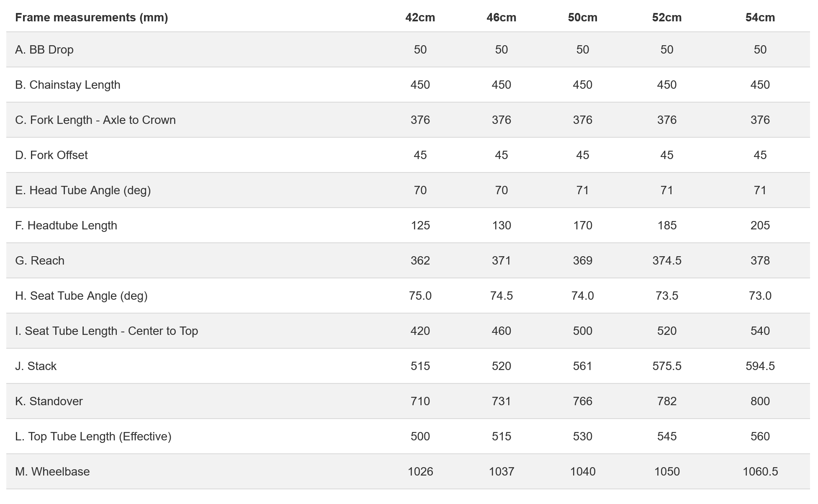Screen dimensions: 818x504
Task: Click the G. Reach row label
Action: [39, 261]
